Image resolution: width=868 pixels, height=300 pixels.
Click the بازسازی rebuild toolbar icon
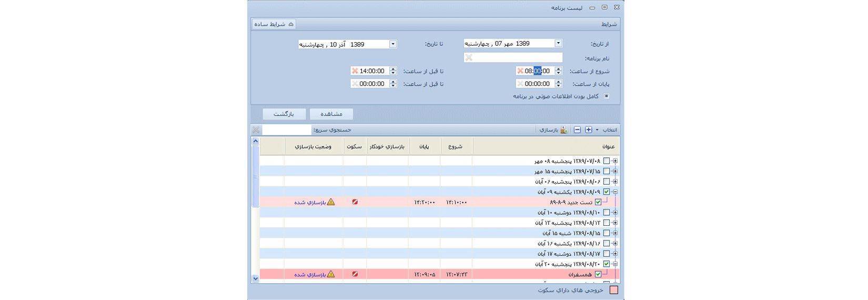click(x=563, y=130)
